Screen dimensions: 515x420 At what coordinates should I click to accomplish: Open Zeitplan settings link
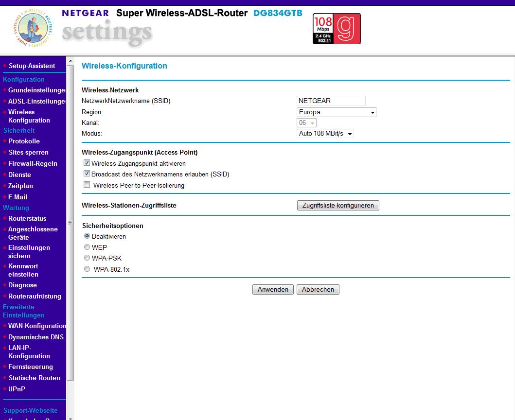click(20, 186)
